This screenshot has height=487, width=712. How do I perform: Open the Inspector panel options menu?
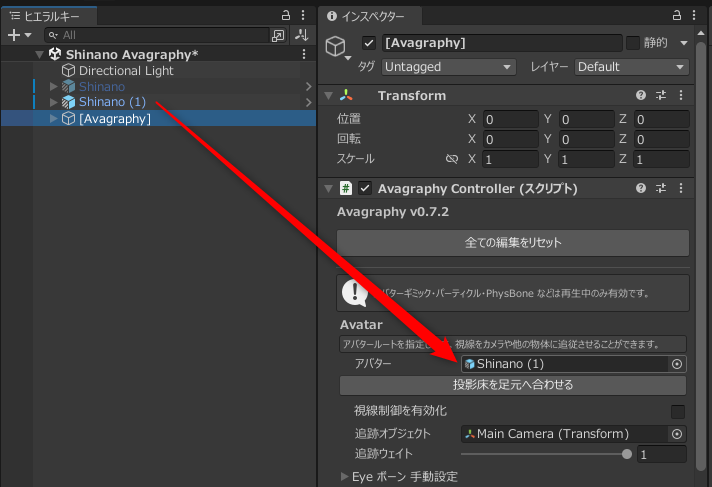tap(694, 15)
